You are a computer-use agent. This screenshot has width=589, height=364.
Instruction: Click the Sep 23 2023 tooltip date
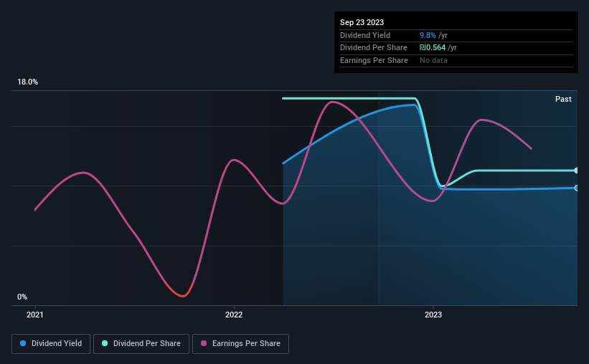362,22
